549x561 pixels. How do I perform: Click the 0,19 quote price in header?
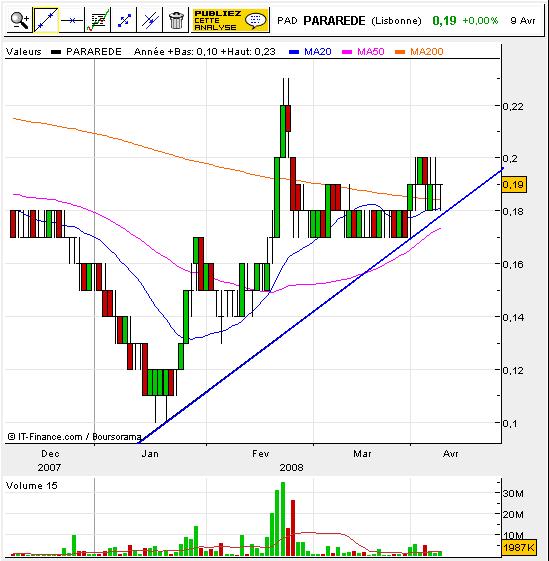[444, 21]
